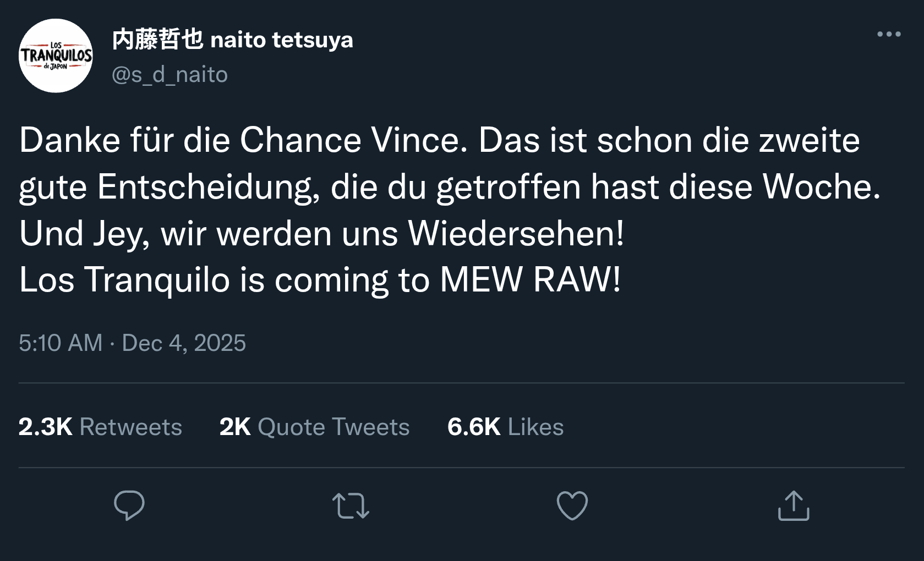
Task: View the 2.3K Retweets list
Action: pyautogui.click(x=100, y=427)
